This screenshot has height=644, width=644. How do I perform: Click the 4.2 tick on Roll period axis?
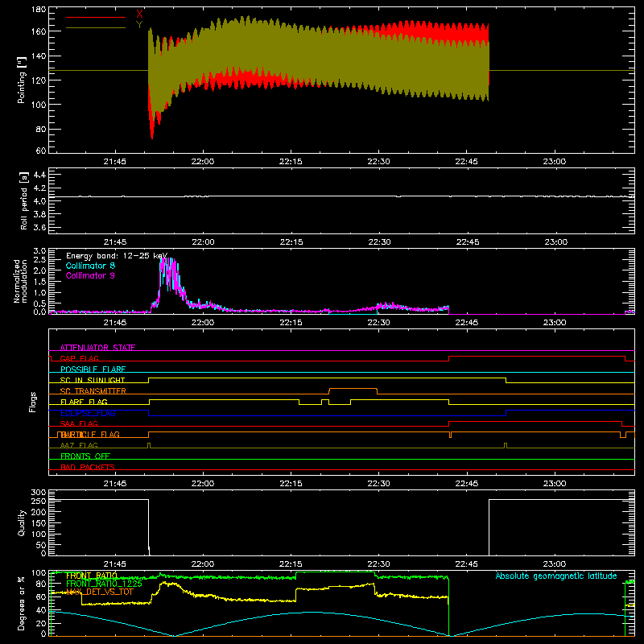click(x=39, y=188)
